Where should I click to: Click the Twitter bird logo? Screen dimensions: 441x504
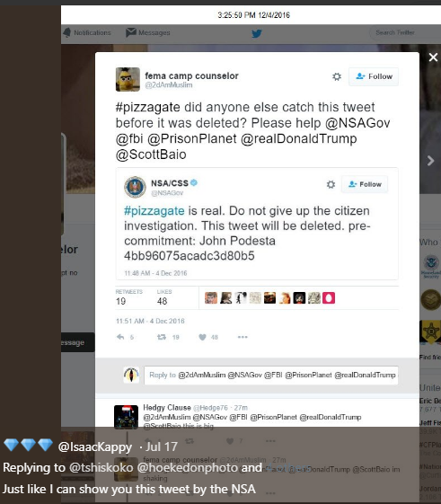pos(257,33)
